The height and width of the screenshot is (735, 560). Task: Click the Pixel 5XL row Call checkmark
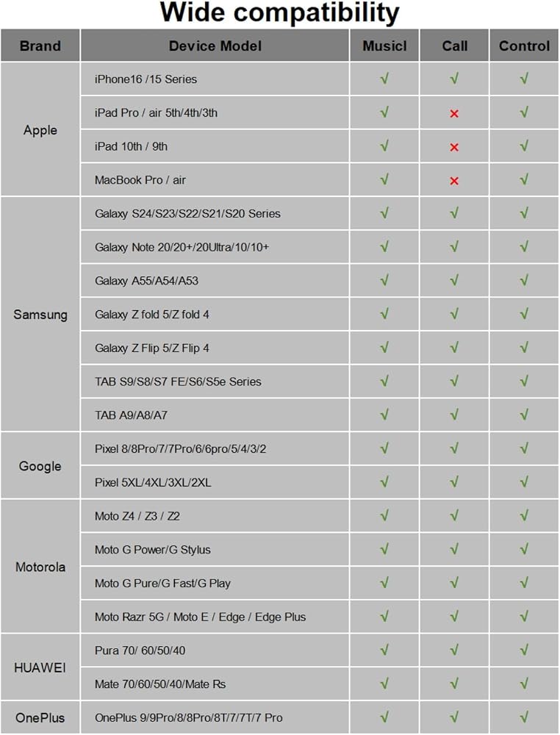pos(454,482)
